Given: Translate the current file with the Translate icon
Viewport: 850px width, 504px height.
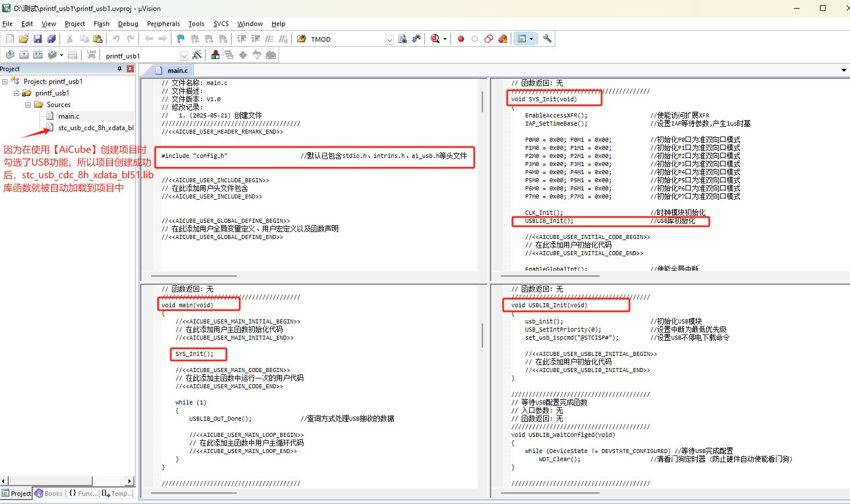Looking at the screenshot, I should pos(10,55).
